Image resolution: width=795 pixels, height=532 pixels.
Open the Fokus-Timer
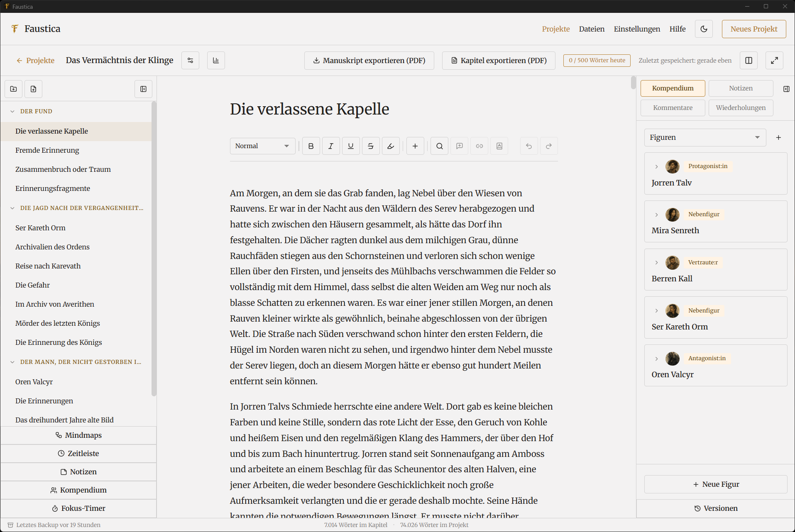coord(78,508)
